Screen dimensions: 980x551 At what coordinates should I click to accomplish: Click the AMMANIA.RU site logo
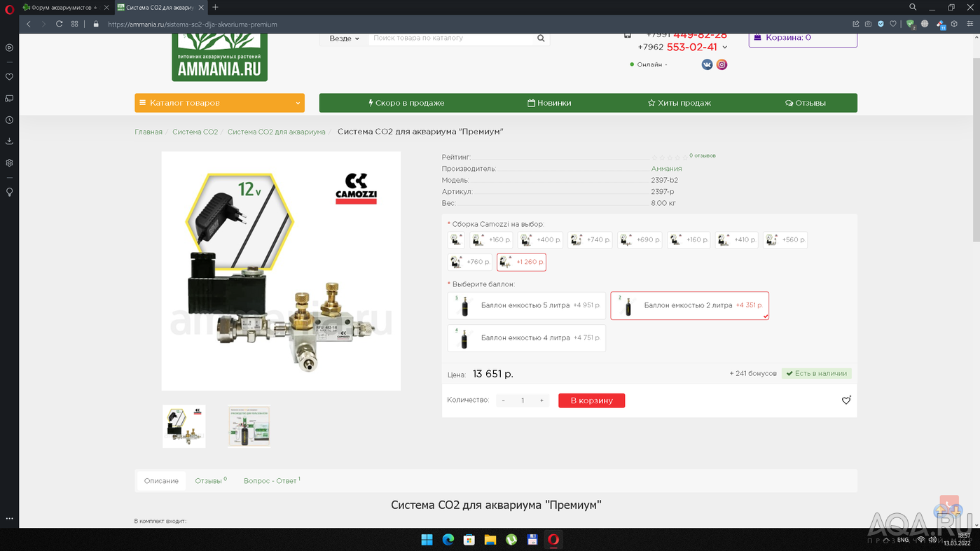click(219, 57)
